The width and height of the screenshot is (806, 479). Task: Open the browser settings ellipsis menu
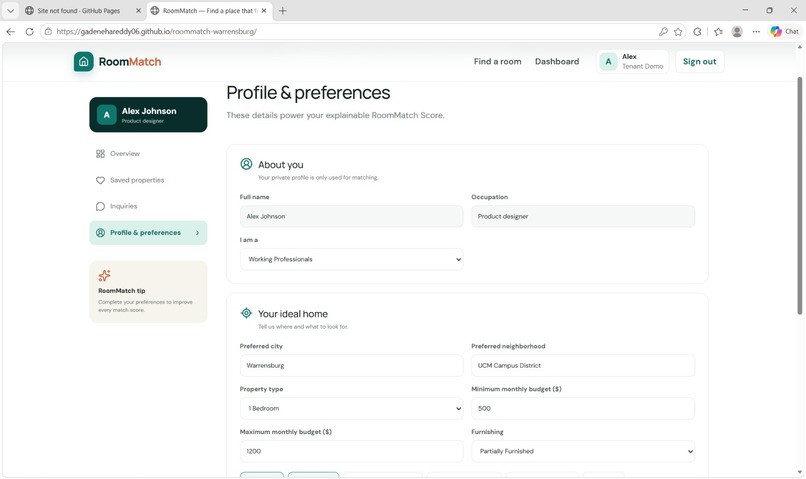click(x=756, y=31)
